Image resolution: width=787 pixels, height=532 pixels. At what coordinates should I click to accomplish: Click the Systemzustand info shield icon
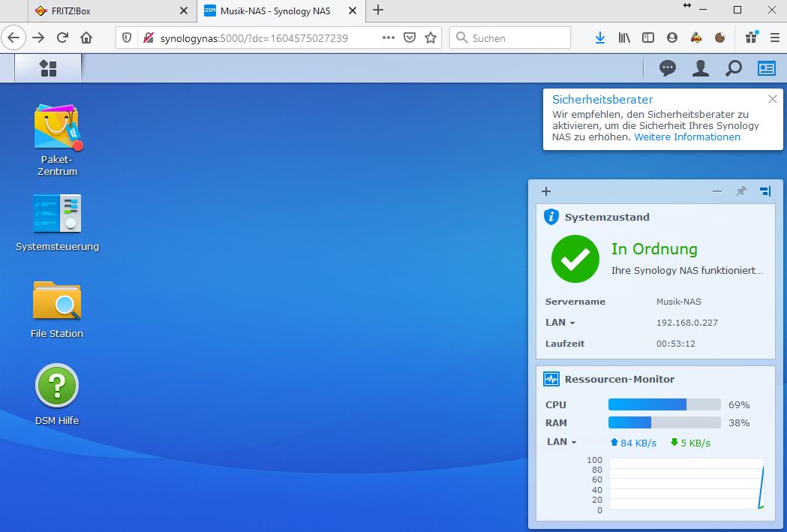[551, 217]
